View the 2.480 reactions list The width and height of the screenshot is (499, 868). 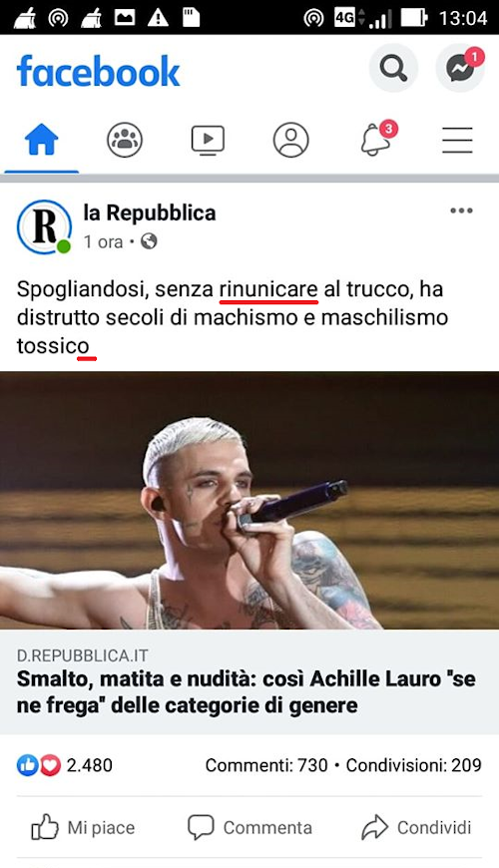(x=65, y=765)
